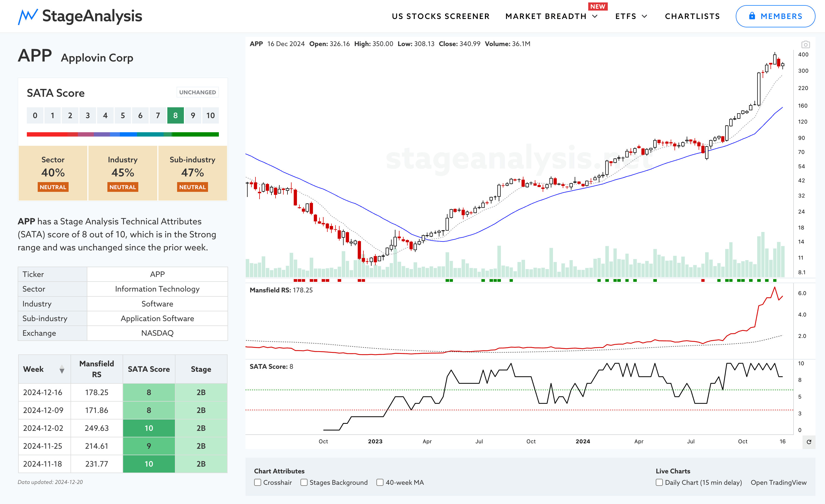Viewport: 825px width, 504px height.
Task: Click Application Software sub-industry value
Action: click(157, 318)
